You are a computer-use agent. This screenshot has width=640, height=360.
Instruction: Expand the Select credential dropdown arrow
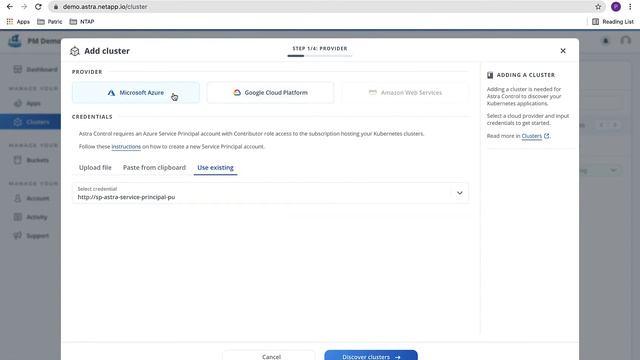tap(460, 193)
